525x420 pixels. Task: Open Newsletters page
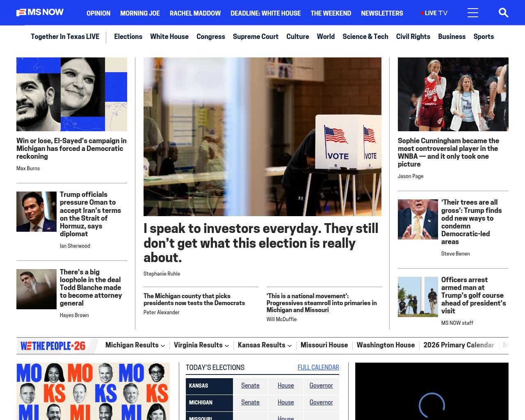382,13
